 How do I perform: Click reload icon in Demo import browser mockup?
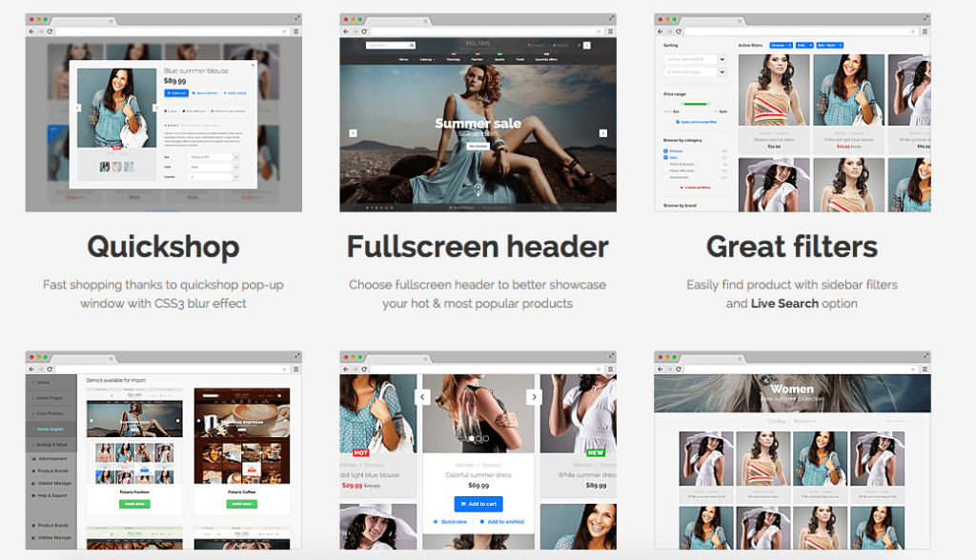(x=50, y=369)
